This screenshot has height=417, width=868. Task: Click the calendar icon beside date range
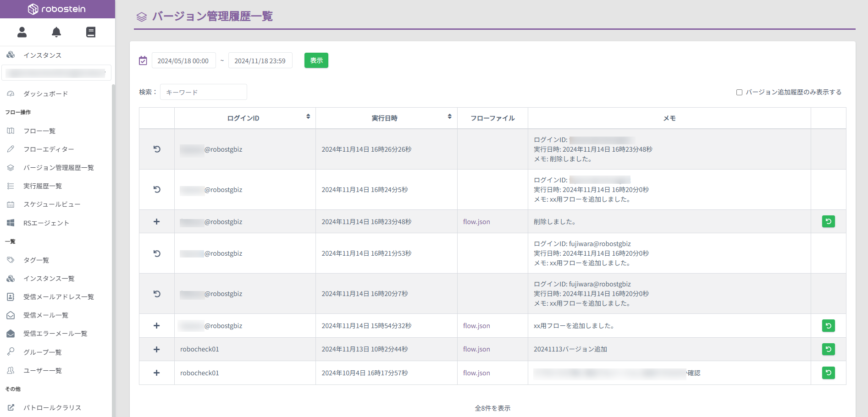(x=143, y=60)
